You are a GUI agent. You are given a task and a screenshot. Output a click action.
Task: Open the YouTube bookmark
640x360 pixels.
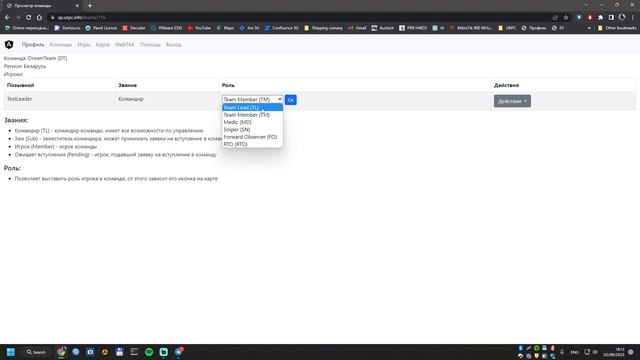(199, 28)
